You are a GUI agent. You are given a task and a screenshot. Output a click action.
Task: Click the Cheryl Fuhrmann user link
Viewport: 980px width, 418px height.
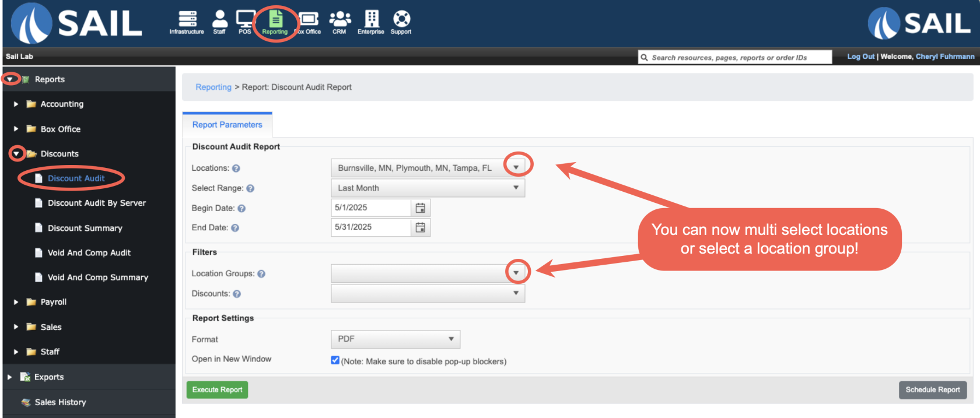[945, 57]
